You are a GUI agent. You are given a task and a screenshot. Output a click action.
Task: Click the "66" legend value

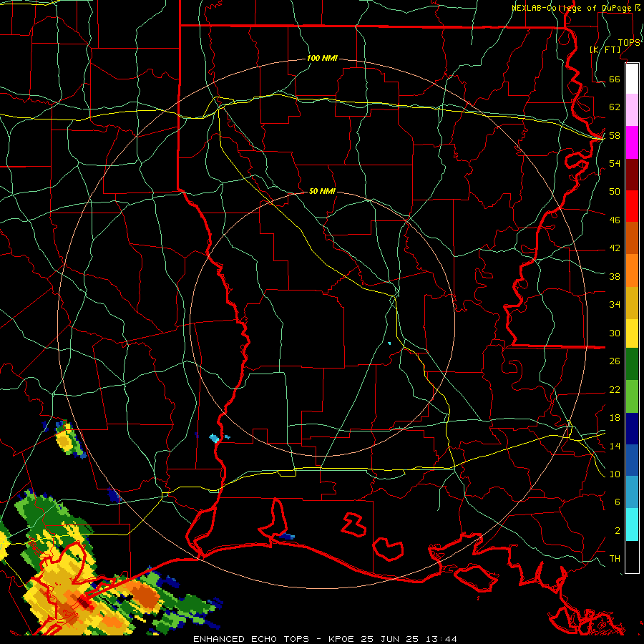tap(615, 79)
